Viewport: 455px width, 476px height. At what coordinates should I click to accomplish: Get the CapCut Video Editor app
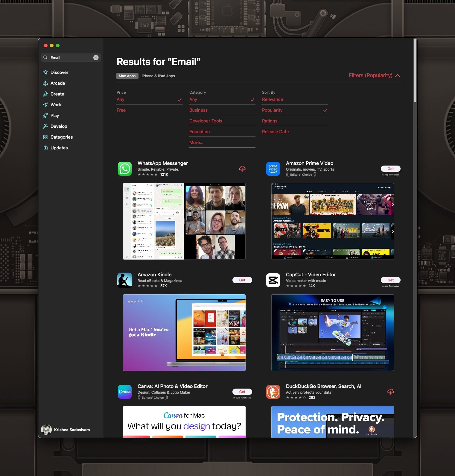click(x=390, y=280)
